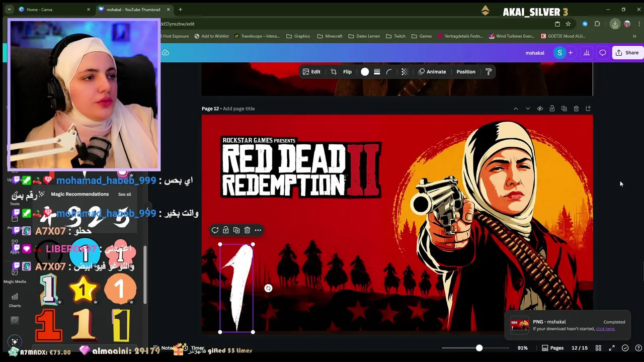Viewport: 644px width, 362px height.
Task: Click the rotate sync icon on element toolbar
Action: (215, 230)
